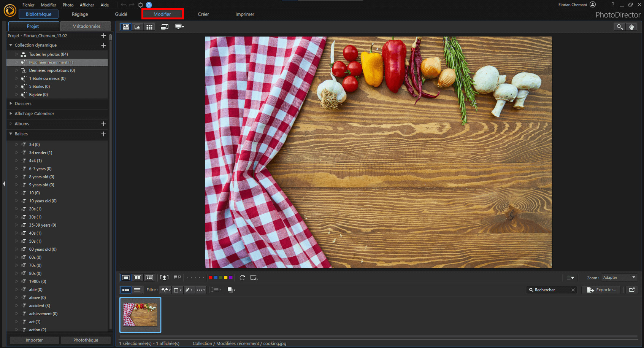This screenshot has height=348, width=644.
Task: Expand the Dossiers section
Action: coord(11,103)
